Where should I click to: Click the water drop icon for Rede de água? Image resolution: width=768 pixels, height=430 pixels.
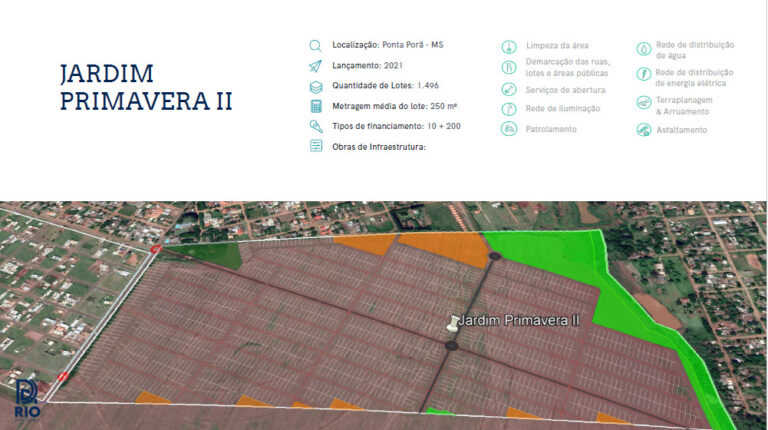[642, 49]
